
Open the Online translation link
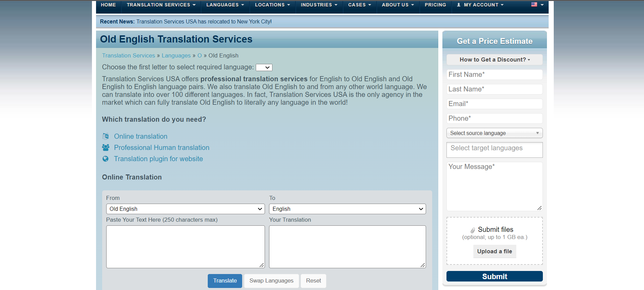click(141, 136)
